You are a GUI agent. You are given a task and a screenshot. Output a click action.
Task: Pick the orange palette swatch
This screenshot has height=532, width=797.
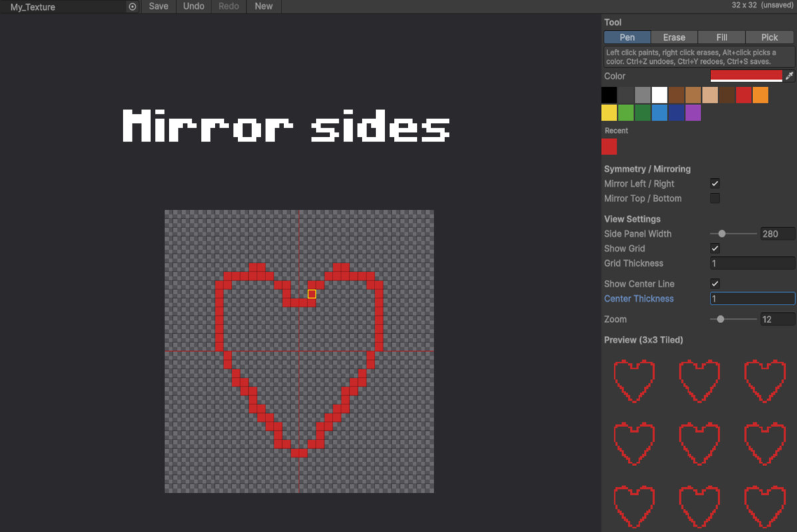click(760, 95)
